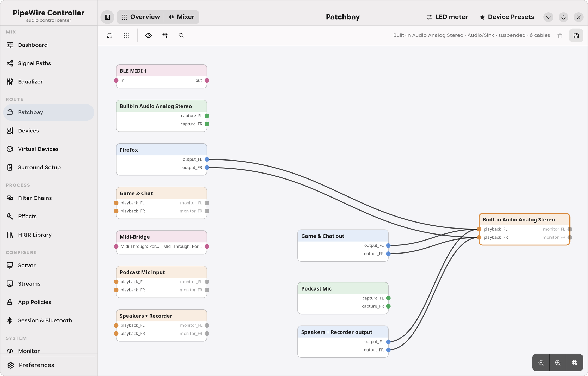Open HRIR Library
The width and height of the screenshot is (588, 376).
(x=49, y=235)
